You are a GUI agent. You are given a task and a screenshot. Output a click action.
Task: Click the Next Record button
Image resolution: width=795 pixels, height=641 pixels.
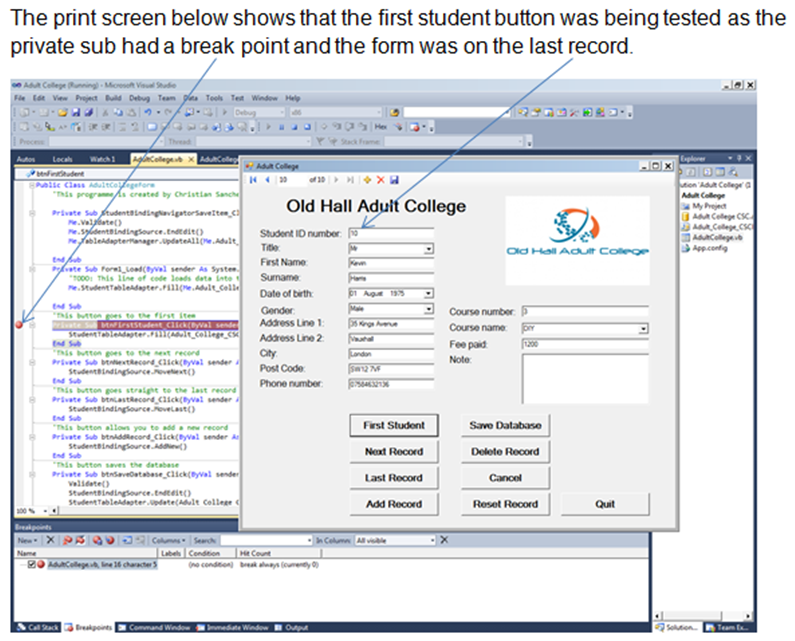(x=394, y=452)
